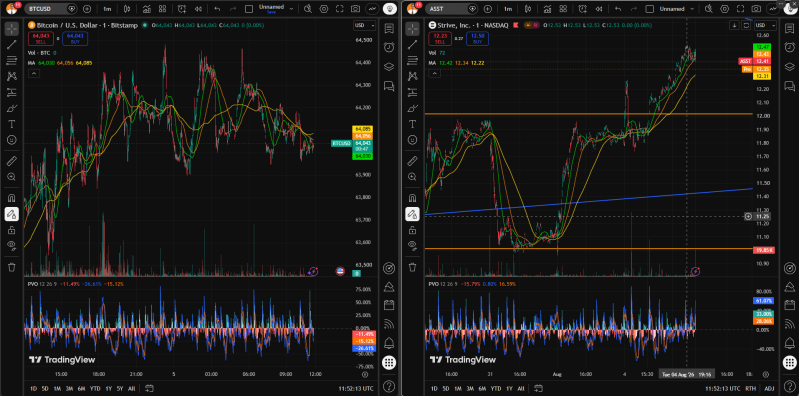Open USD currency dropdown in BTCUSD chart

(364, 25)
